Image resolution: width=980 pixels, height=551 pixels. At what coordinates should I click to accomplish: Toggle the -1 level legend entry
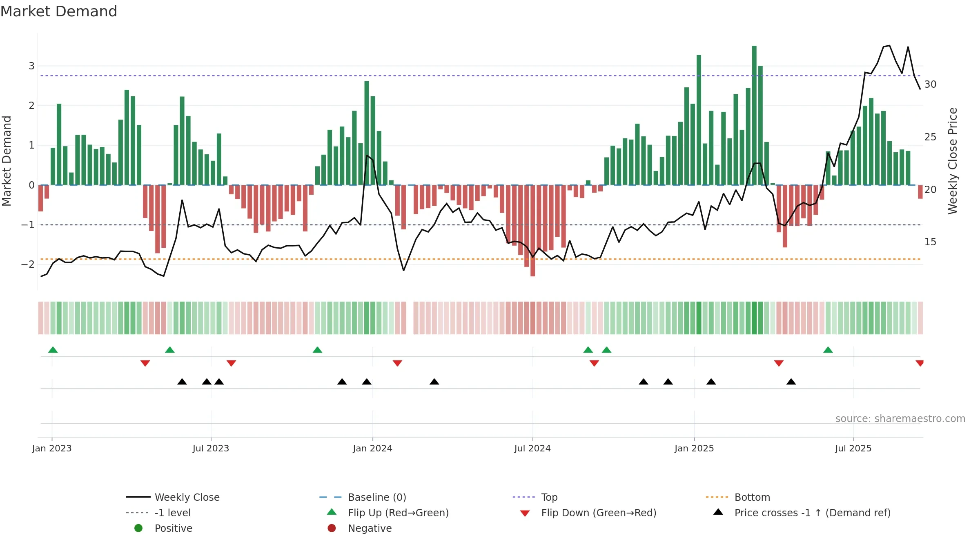(158, 513)
